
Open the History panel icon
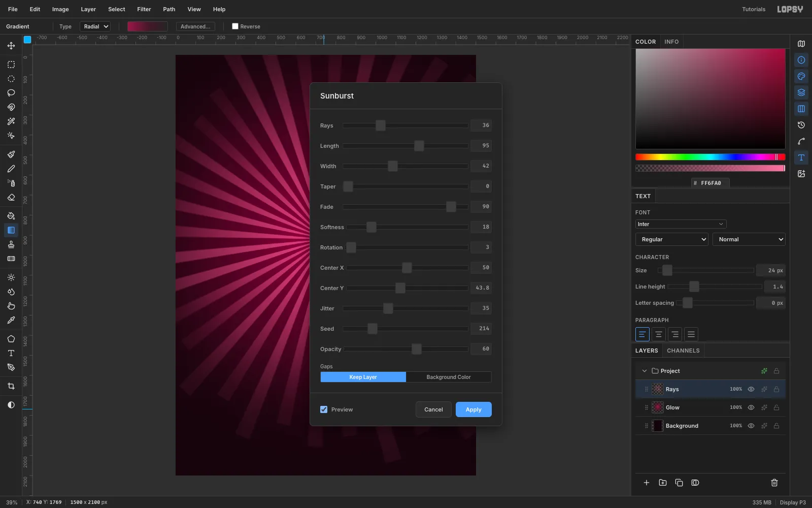[x=801, y=125]
